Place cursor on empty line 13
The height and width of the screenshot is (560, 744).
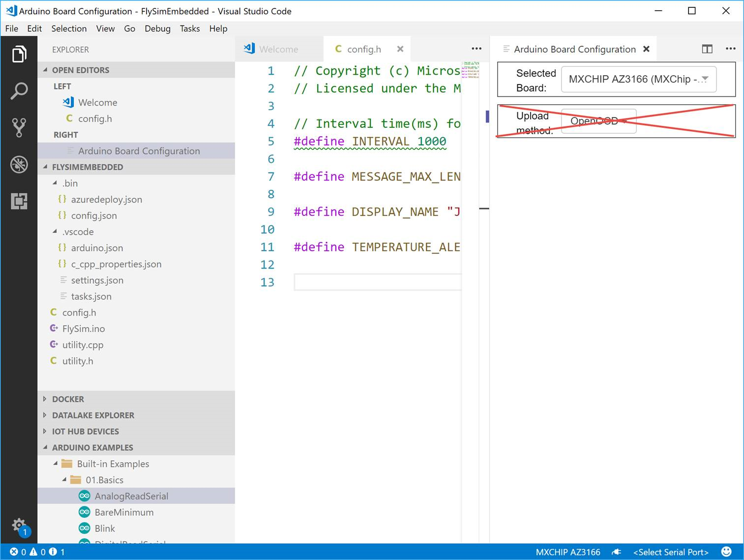377,282
